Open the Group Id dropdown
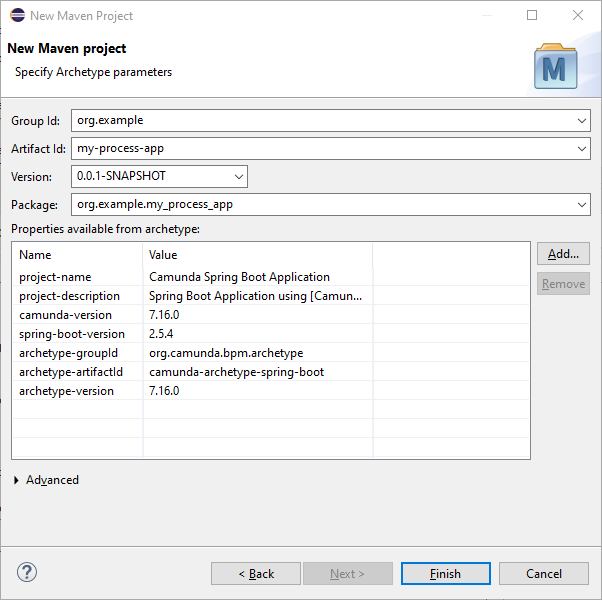The width and height of the screenshot is (602, 600). click(583, 121)
